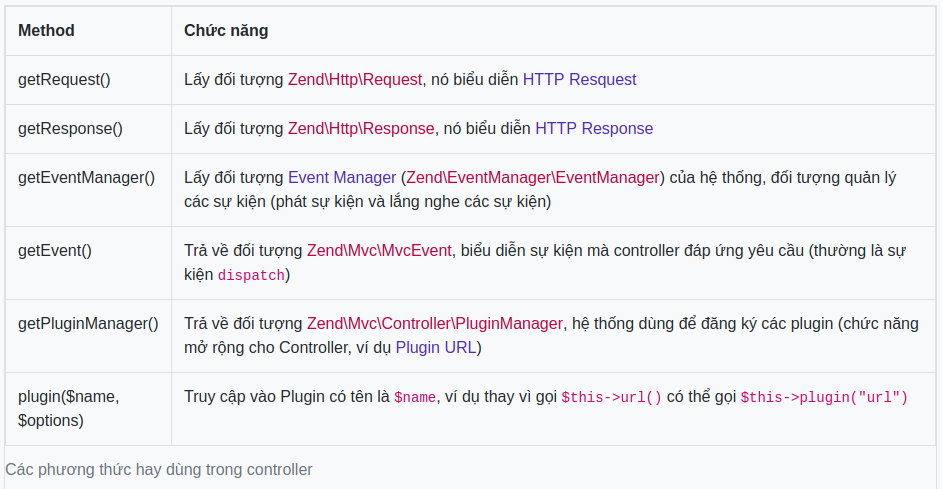Click the getEventManager() method cell
The height and width of the screenshot is (489, 942).
coord(87,178)
